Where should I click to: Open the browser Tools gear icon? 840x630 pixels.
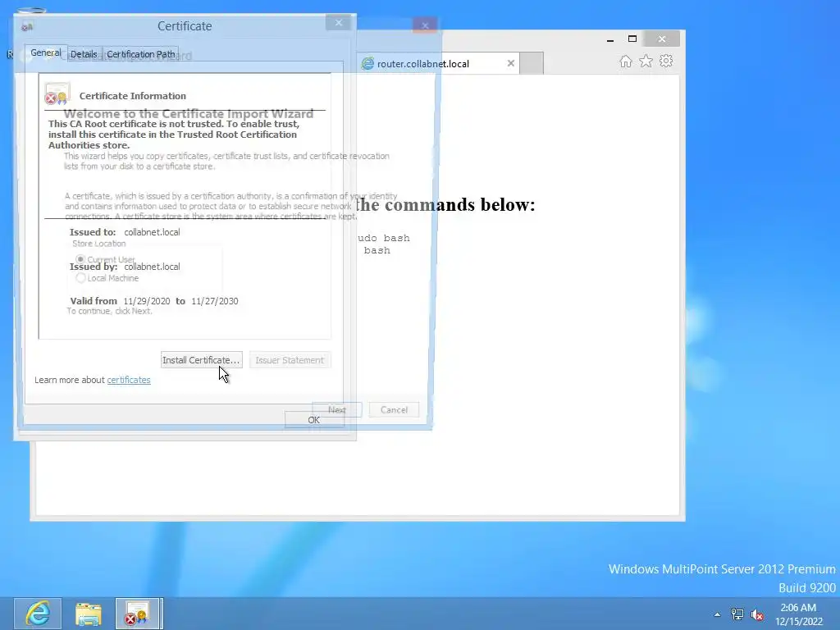click(x=666, y=61)
